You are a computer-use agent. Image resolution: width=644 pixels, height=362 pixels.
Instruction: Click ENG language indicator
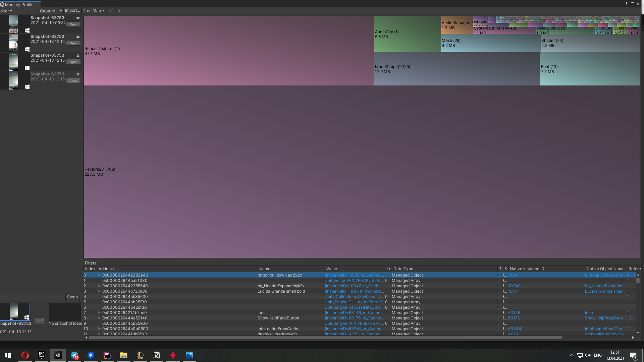598,355
